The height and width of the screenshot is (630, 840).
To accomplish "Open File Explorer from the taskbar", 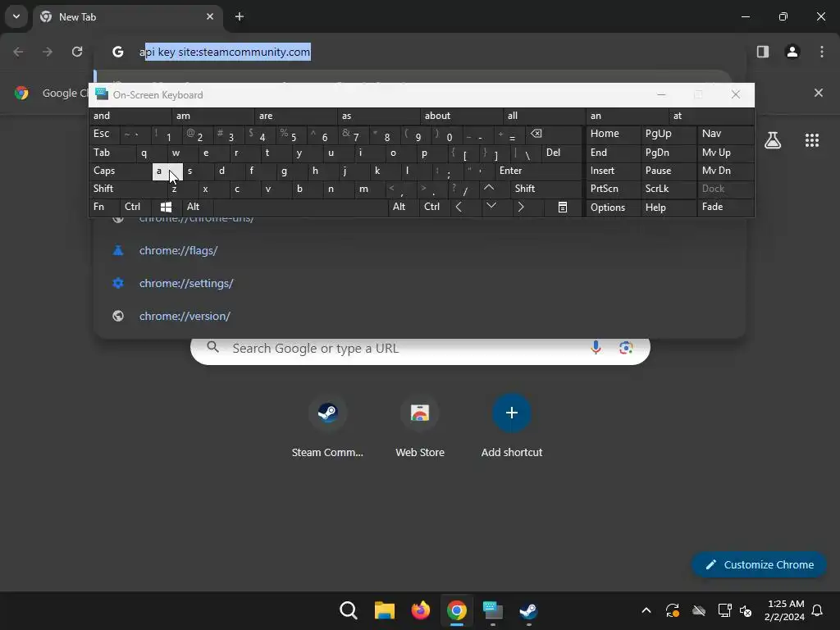I will (x=384, y=610).
